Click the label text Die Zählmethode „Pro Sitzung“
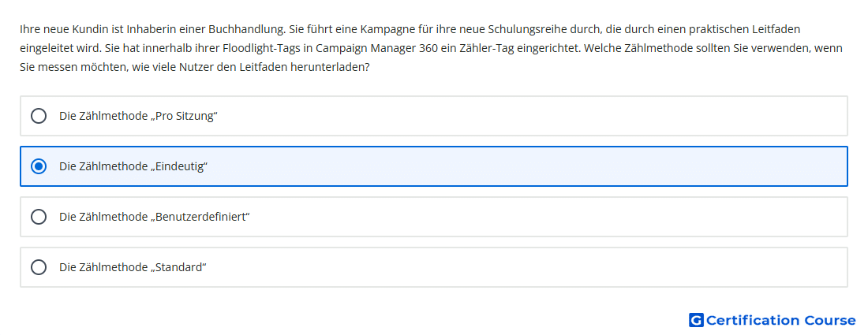This screenshot has width=868, height=335. pos(138,116)
